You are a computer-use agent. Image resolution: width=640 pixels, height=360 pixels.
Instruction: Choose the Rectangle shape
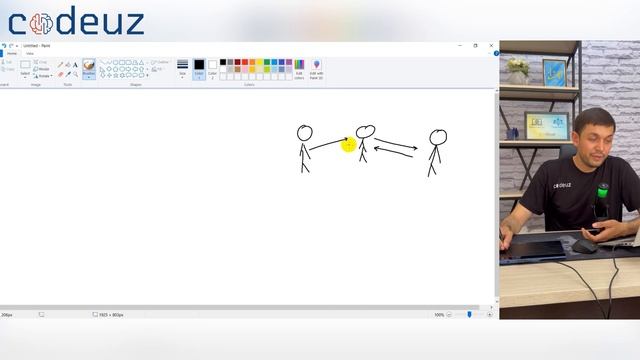click(122, 62)
